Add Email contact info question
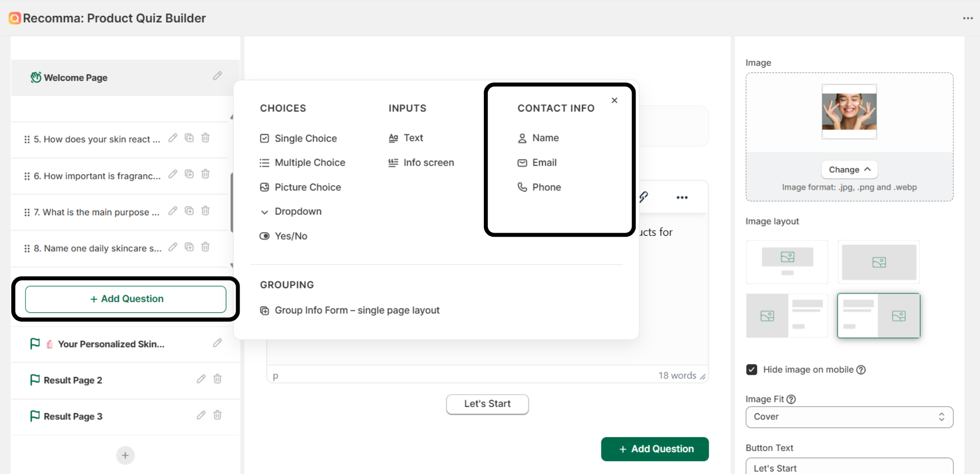Image resolution: width=980 pixels, height=474 pixels. coord(544,163)
